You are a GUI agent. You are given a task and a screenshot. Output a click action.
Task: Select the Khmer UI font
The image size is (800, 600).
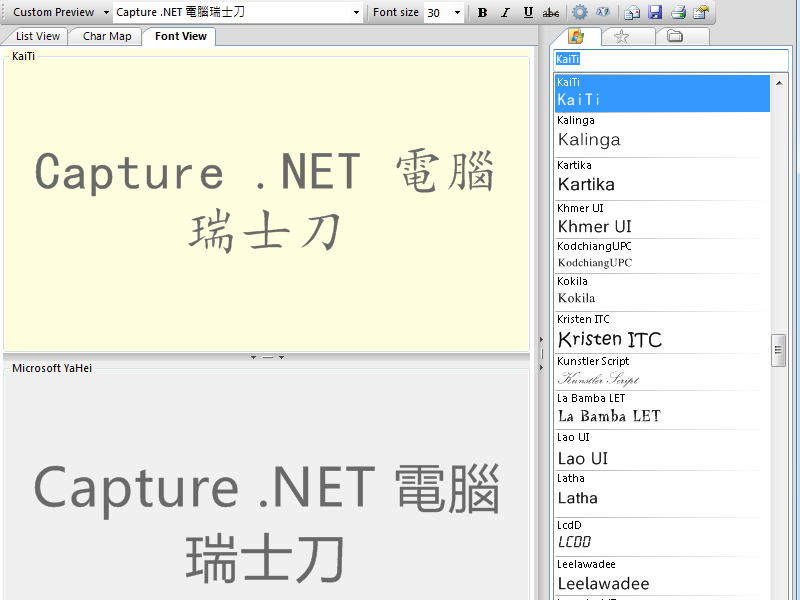pos(662,219)
